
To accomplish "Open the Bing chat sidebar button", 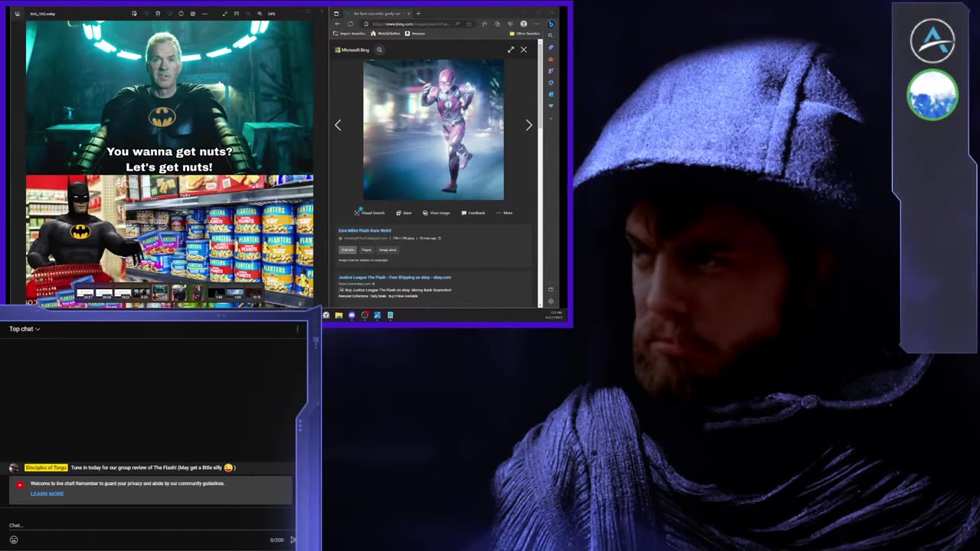I will tap(550, 24).
